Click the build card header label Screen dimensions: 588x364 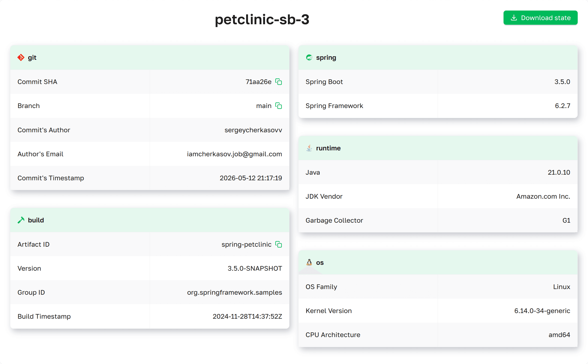click(x=36, y=220)
